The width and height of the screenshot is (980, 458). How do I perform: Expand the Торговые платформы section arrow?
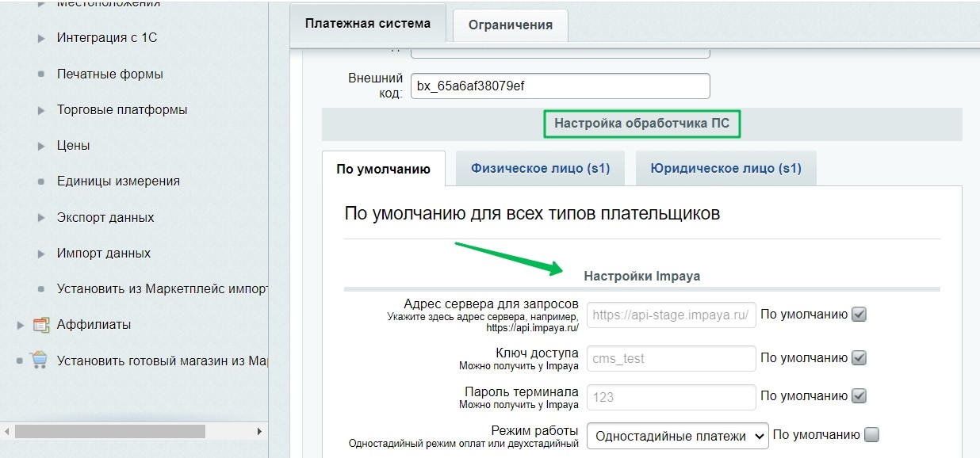pos(41,110)
